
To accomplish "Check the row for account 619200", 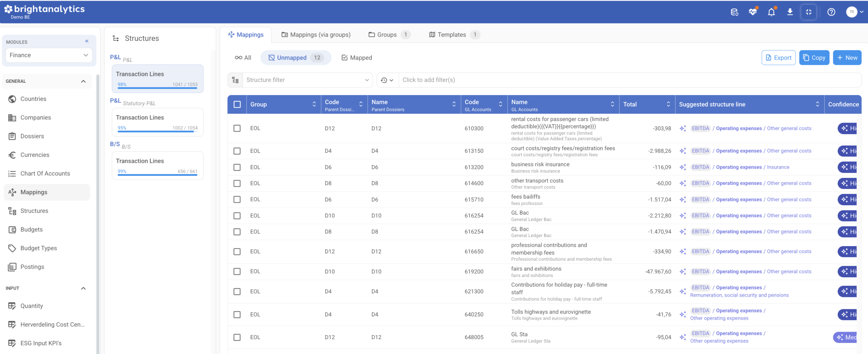I will click(237, 272).
